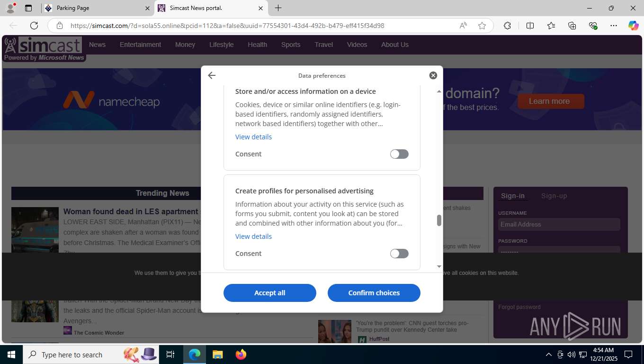Click the taskbar search box
644x364 pixels.
click(91, 355)
